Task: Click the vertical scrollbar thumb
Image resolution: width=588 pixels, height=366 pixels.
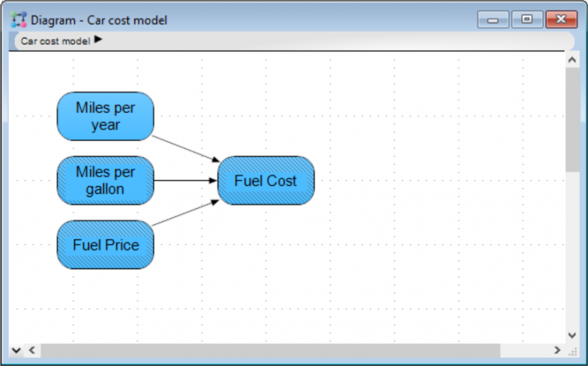Action: [572, 120]
